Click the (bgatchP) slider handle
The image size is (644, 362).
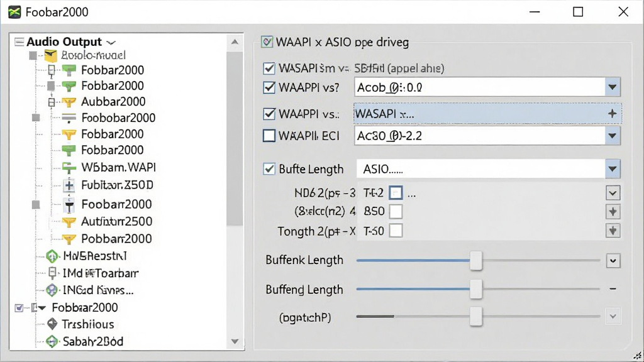coord(476,317)
